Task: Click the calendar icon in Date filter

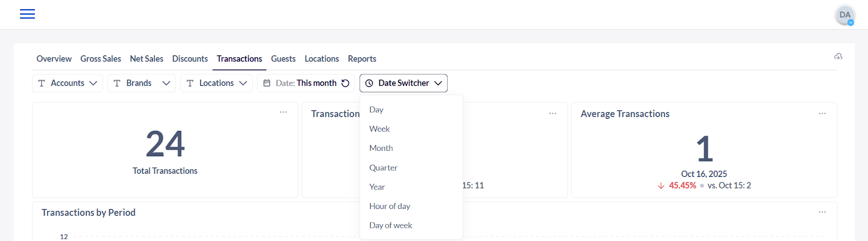Action: 267,83
